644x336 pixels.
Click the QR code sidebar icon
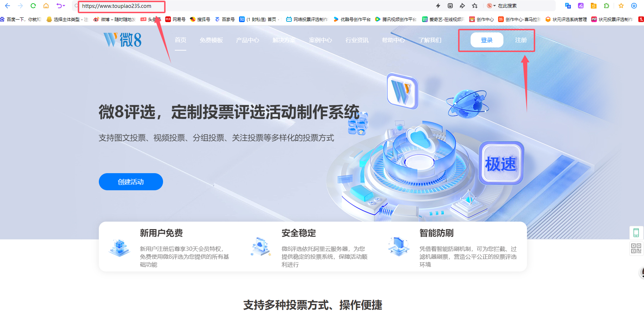point(636,248)
